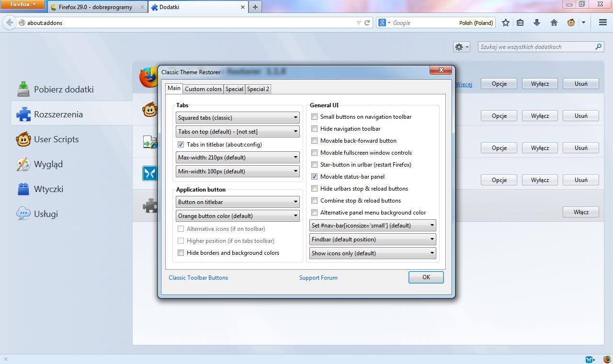This screenshot has width=613, height=364.
Task: Click the Więcej link
Action: [464, 84]
